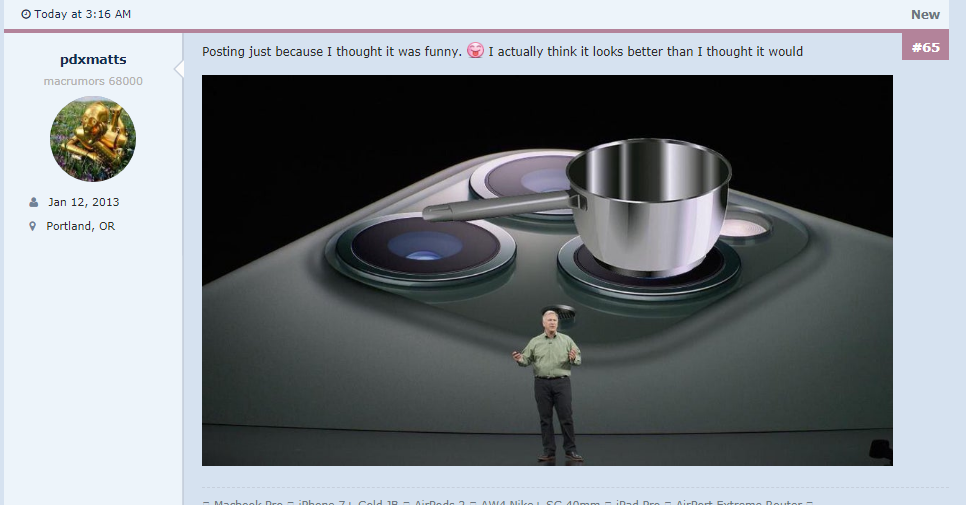Click the clock icon beside the post time
Image resolution: width=966 pixels, height=505 pixels.
point(26,14)
